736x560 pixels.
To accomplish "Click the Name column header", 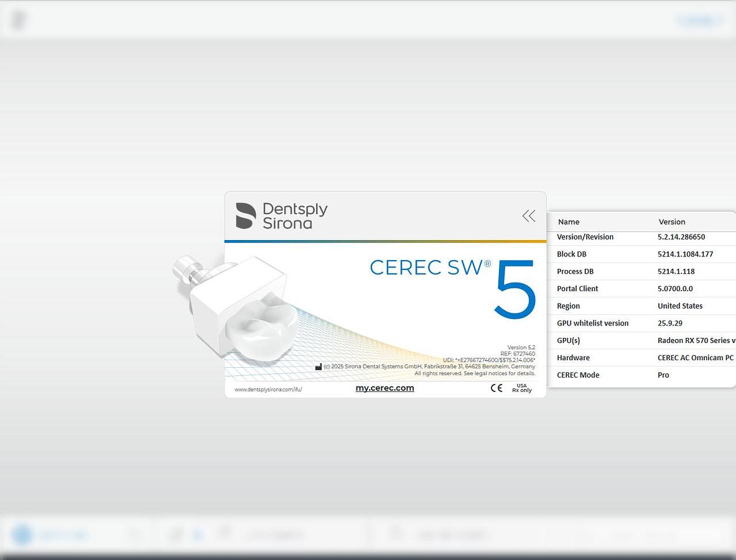I will pyautogui.click(x=569, y=222).
